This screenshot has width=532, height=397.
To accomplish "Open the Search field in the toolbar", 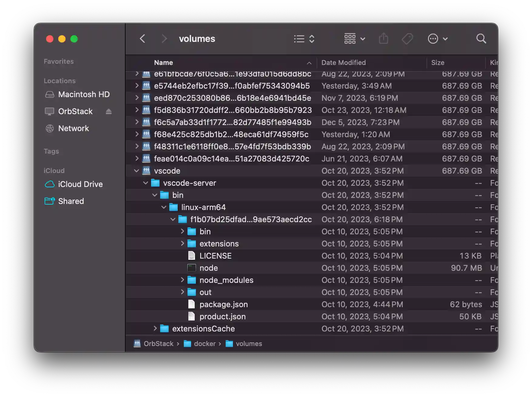I will click(x=481, y=39).
